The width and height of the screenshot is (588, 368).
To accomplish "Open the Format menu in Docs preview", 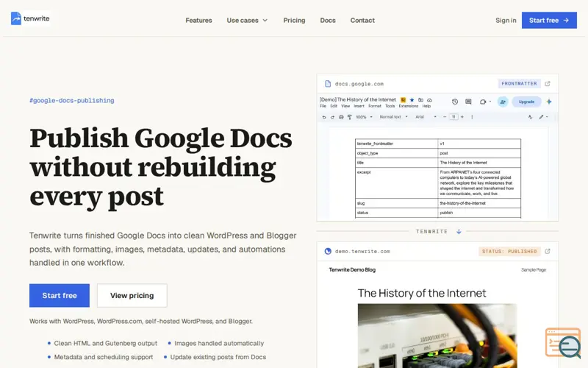I will [375, 106].
